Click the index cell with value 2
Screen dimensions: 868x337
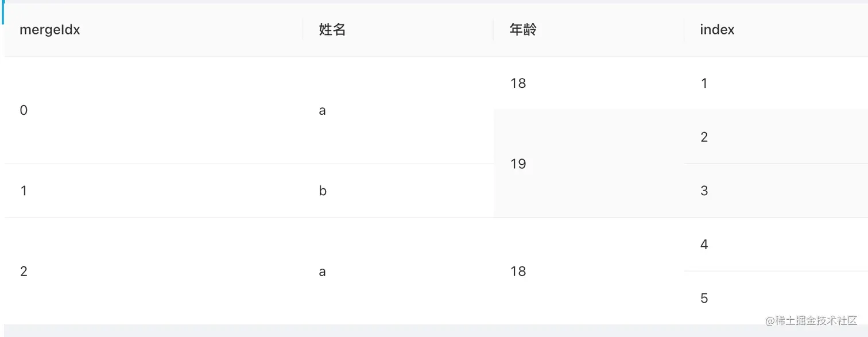click(776, 137)
